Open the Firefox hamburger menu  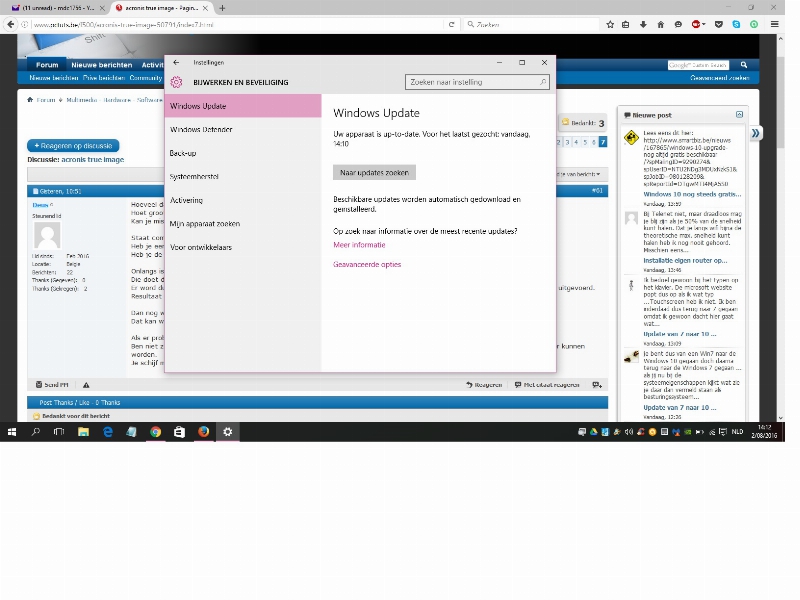tap(774, 24)
